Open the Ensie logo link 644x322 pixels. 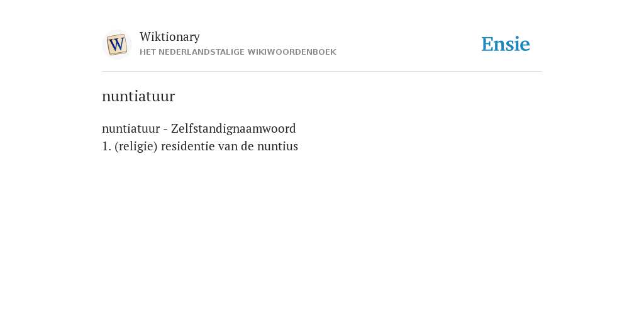(506, 44)
